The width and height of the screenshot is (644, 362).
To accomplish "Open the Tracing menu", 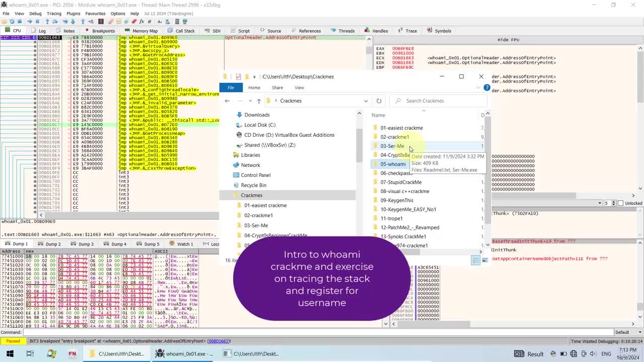I will click(54, 14).
